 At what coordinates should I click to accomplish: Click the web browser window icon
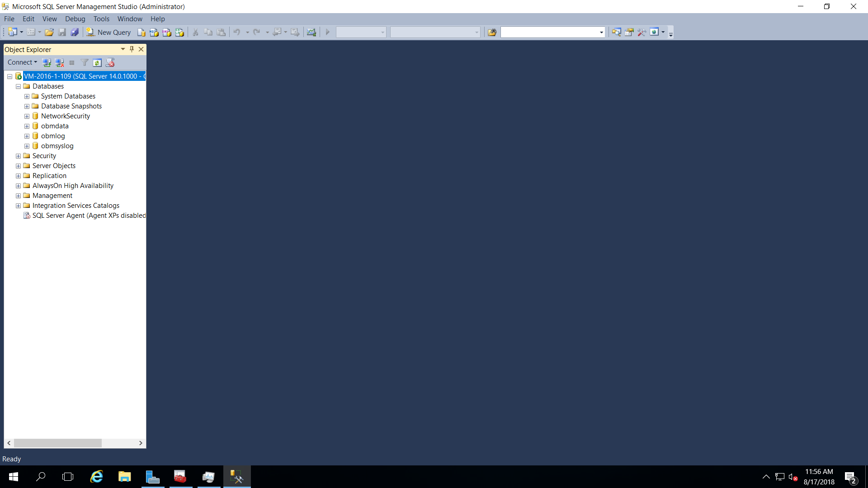[x=654, y=32]
